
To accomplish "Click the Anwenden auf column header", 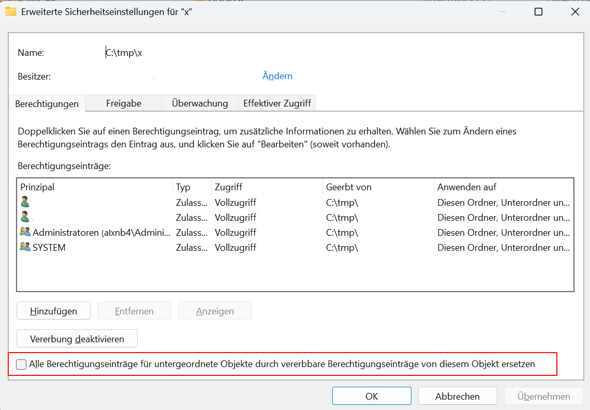I will click(x=503, y=187).
